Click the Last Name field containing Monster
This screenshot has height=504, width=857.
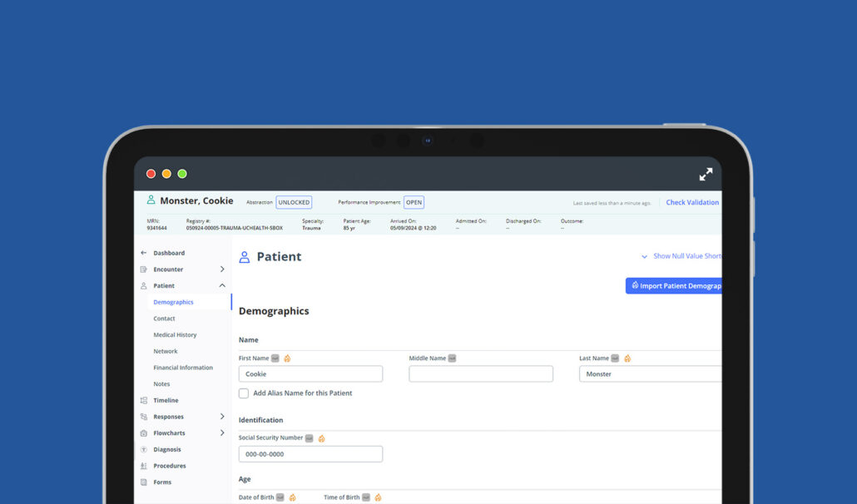pyautogui.click(x=651, y=374)
